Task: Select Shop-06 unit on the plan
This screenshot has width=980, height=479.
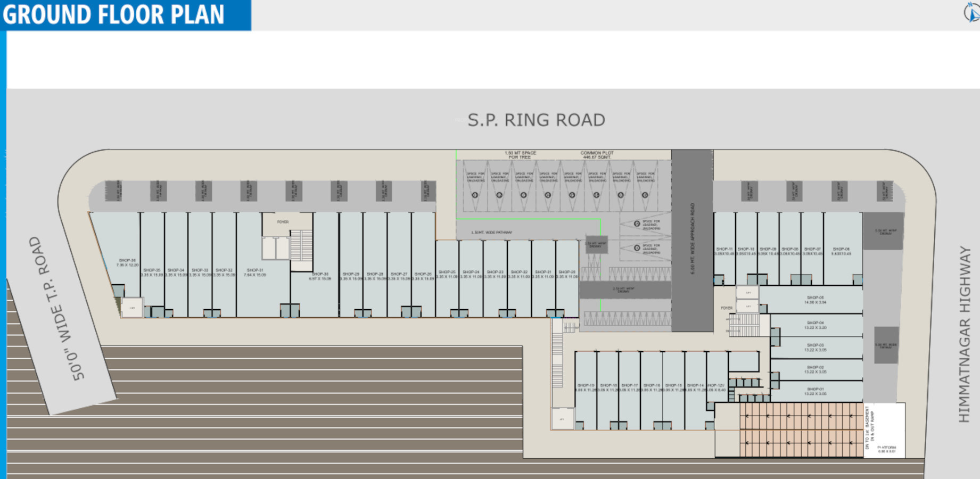Action: point(841,251)
